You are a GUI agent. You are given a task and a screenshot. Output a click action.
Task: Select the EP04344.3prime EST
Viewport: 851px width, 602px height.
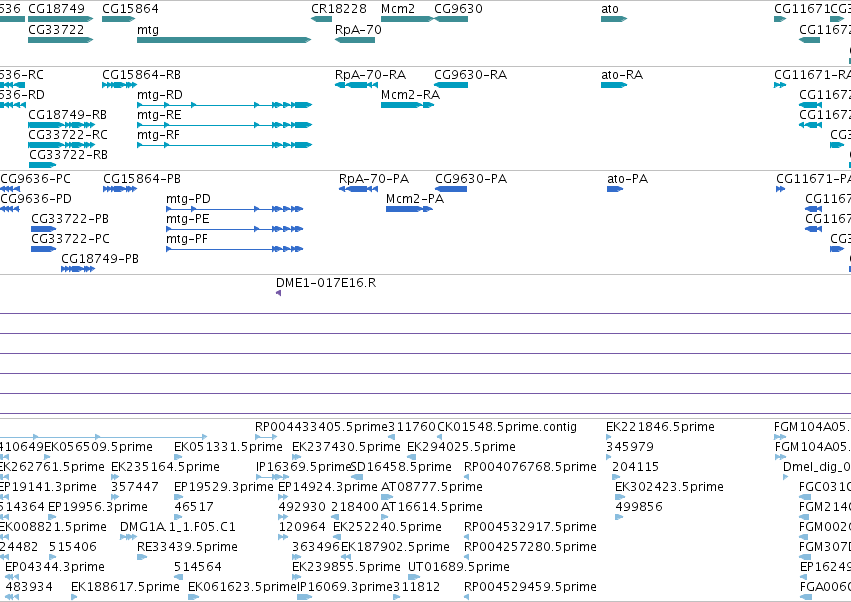[12, 577]
